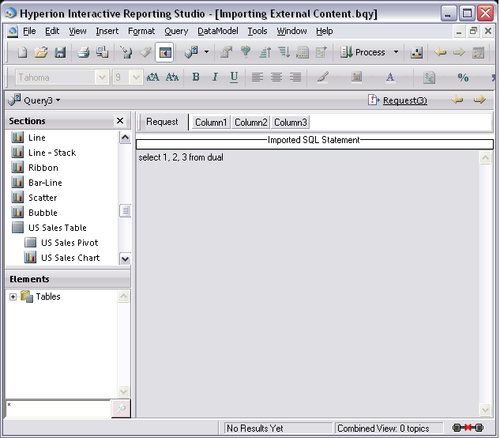Toggle the Section pane visibility button
The height and width of the screenshot is (438, 500).
click(165, 52)
